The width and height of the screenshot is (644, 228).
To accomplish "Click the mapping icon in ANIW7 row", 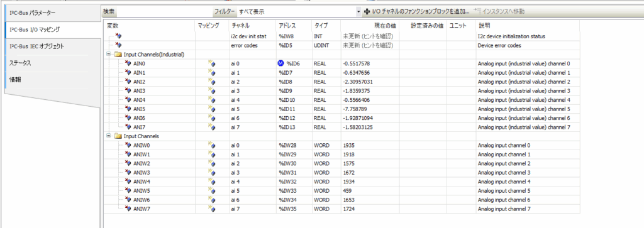I will pyautogui.click(x=212, y=209).
